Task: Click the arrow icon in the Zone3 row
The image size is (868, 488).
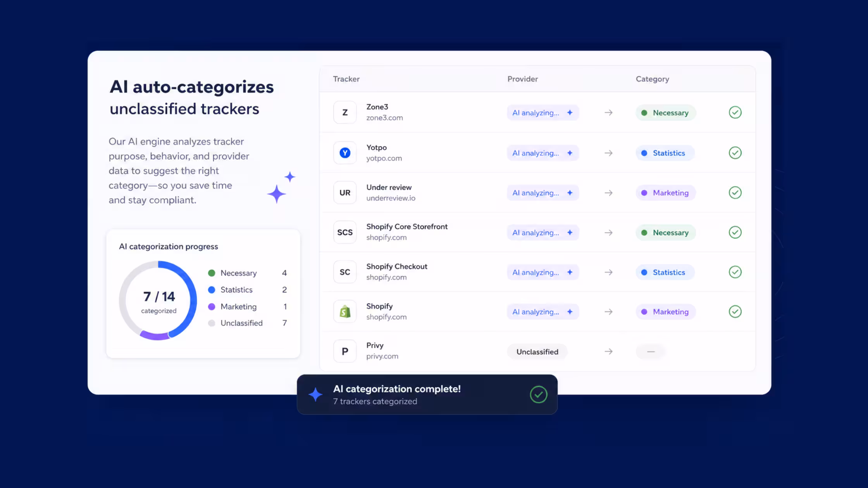Action: tap(608, 113)
